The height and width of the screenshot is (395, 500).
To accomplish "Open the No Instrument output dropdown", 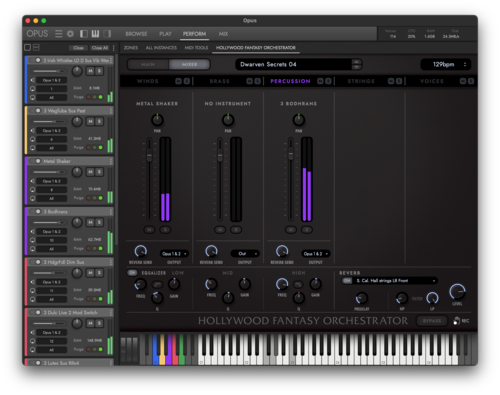I will [245, 254].
